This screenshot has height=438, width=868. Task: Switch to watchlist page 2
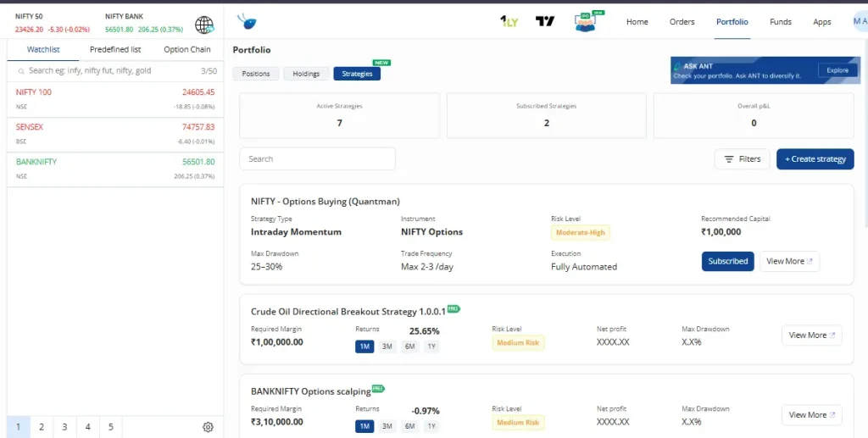[x=42, y=427]
